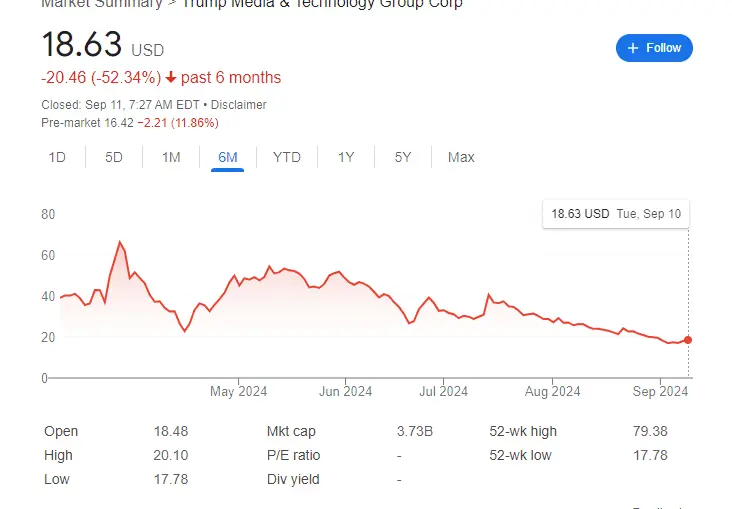The image size is (732, 509).
Task: Follow the Trump Media stock
Action: (654, 48)
